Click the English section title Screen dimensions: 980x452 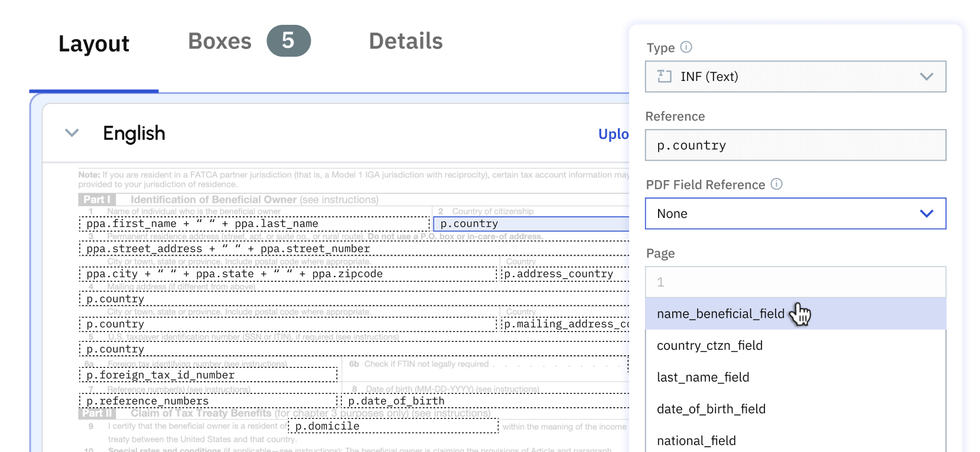coord(134,134)
